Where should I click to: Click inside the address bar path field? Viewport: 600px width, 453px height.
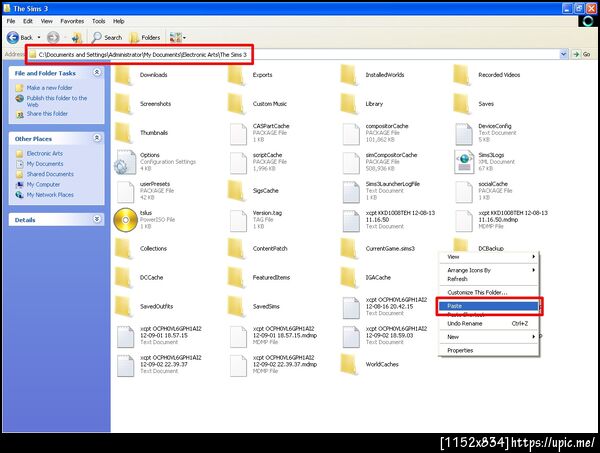293,54
